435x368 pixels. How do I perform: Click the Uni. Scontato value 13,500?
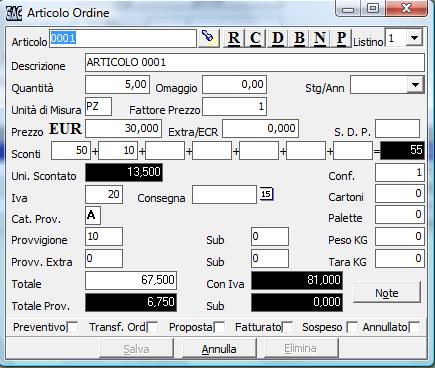[124, 172]
